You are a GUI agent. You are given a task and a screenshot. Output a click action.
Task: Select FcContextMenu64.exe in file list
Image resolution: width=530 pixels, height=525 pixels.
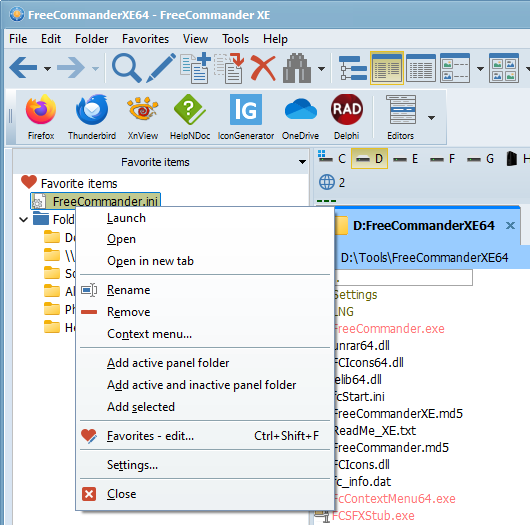pos(394,499)
